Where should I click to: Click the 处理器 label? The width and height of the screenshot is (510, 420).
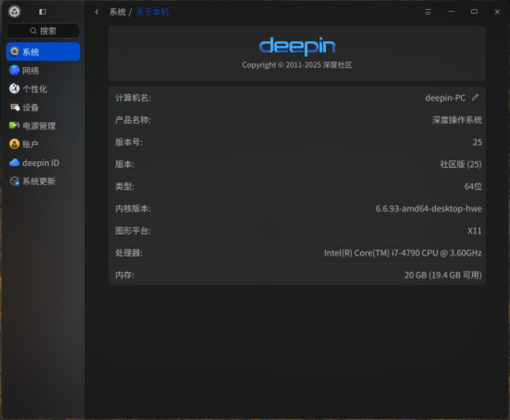(x=129, y=253)
